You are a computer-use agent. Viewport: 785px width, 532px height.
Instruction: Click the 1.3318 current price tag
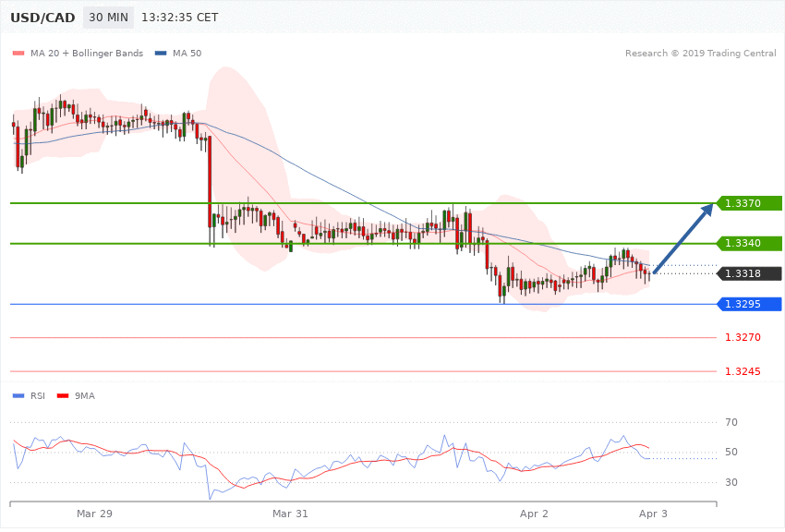750,273
